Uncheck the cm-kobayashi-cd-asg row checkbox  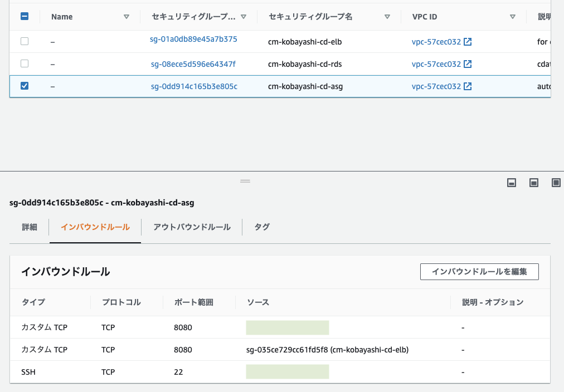23,86
